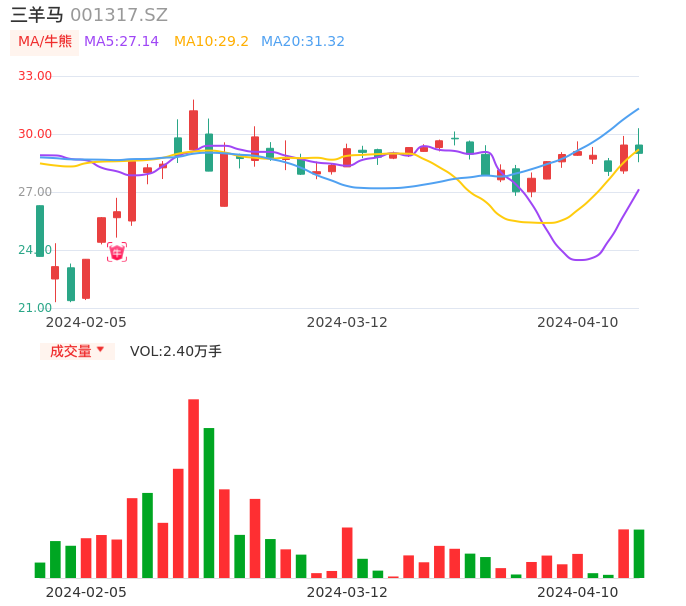Click the first green candlestick at chart left

40,231
